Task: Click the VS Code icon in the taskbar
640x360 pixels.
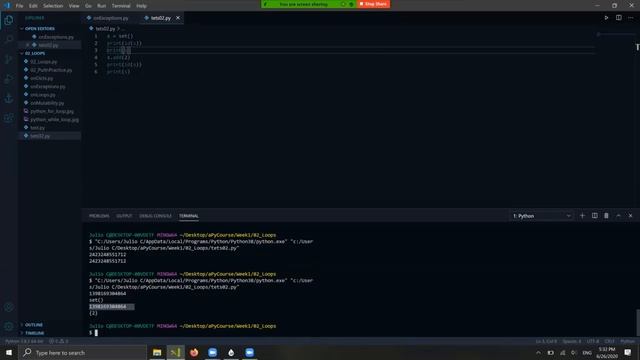Action: click(x=176, y=352)
